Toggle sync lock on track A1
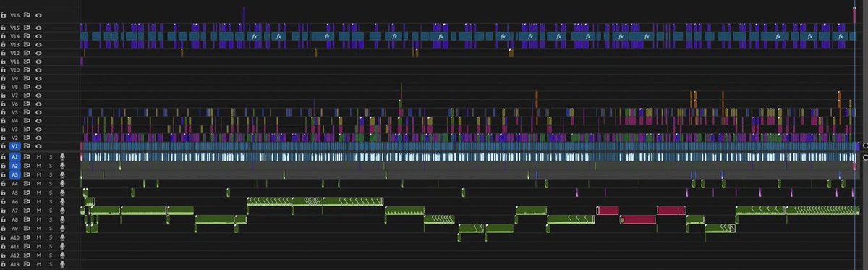The image size is (868, 270). (x=27, y=156)
